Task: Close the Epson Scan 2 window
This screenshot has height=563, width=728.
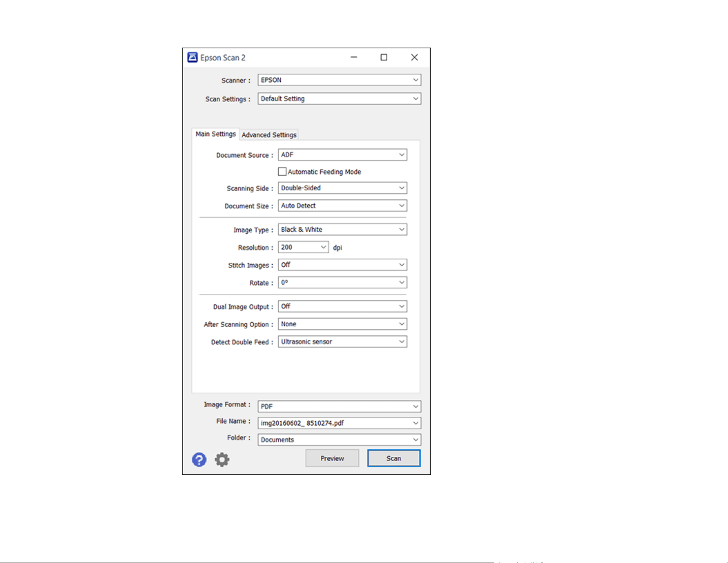Action: 414,57
